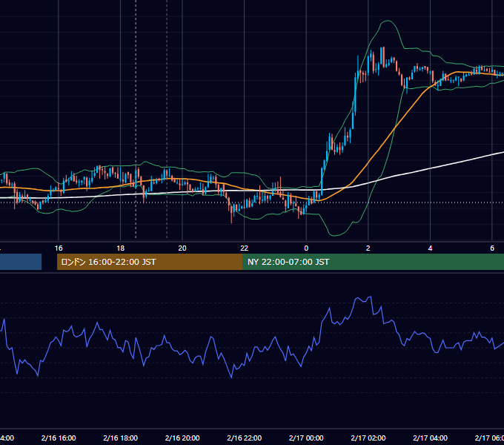The height and width of the screenshot is (445, 504).
Task: Click the '2/16 20:00' date label
Action: [x=182, y=438]
